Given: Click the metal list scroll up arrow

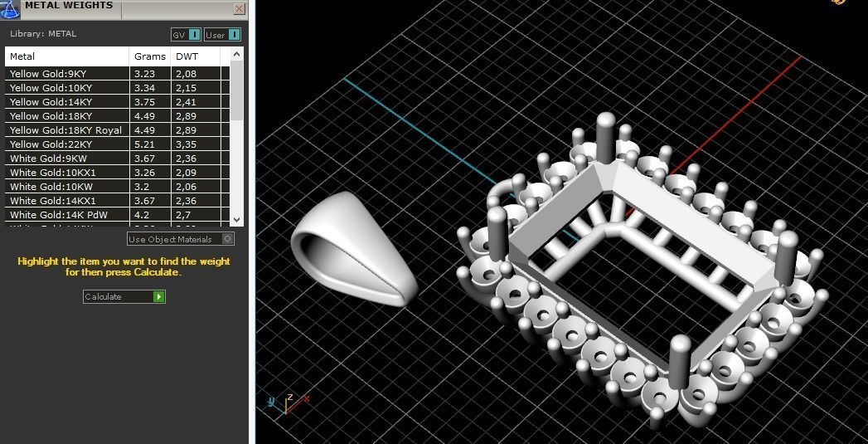Looking at the screenshot, I should [237, 54].
